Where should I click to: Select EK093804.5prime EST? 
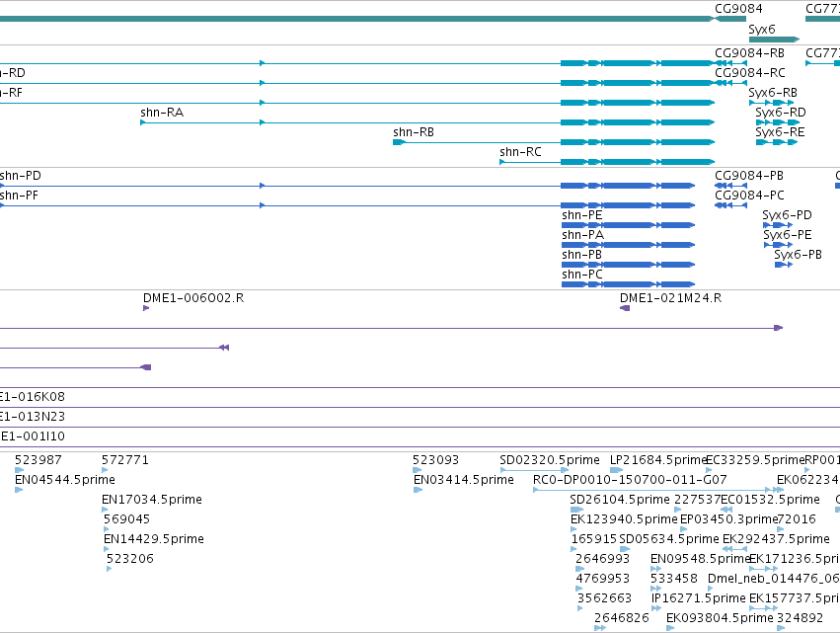coord(720,618)
